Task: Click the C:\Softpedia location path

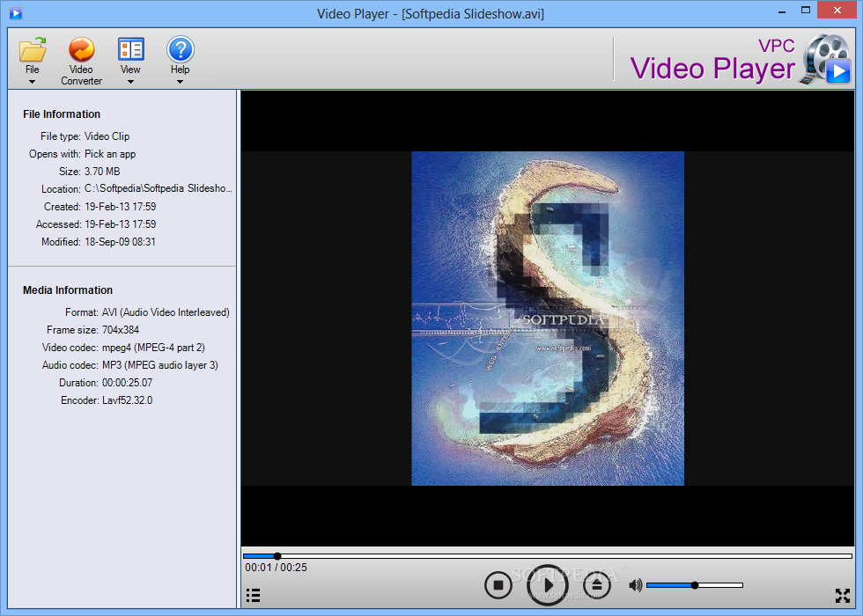Action: pyautogui.click(x=158, y=188)
